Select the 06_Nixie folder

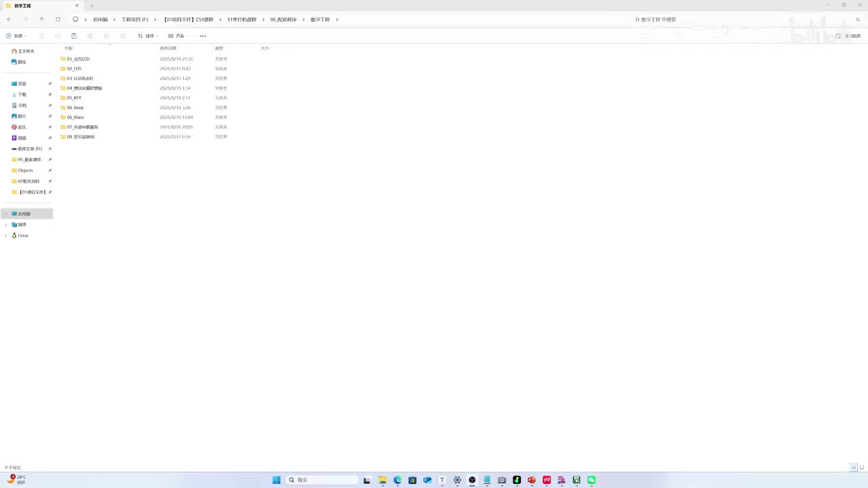72,117
